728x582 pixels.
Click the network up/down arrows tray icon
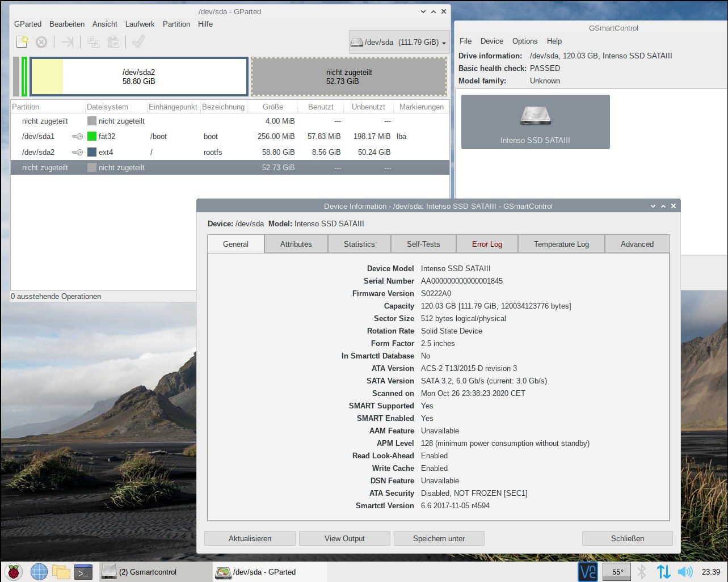click(663, 572)
